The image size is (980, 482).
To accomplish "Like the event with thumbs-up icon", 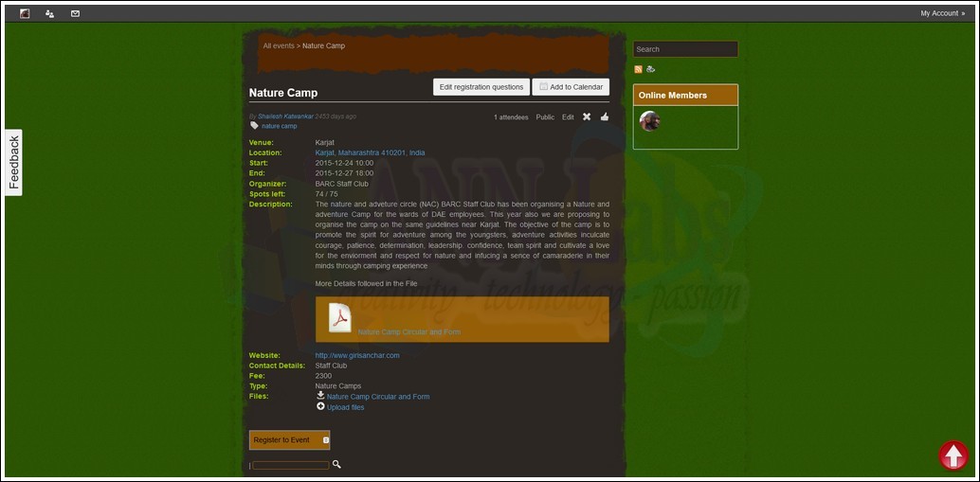I will 605,116.
